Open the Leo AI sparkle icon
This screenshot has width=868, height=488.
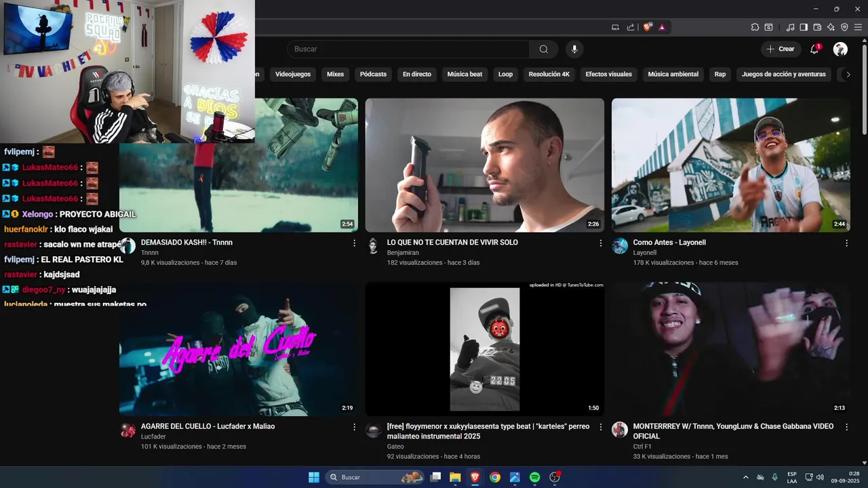point(831,27)
